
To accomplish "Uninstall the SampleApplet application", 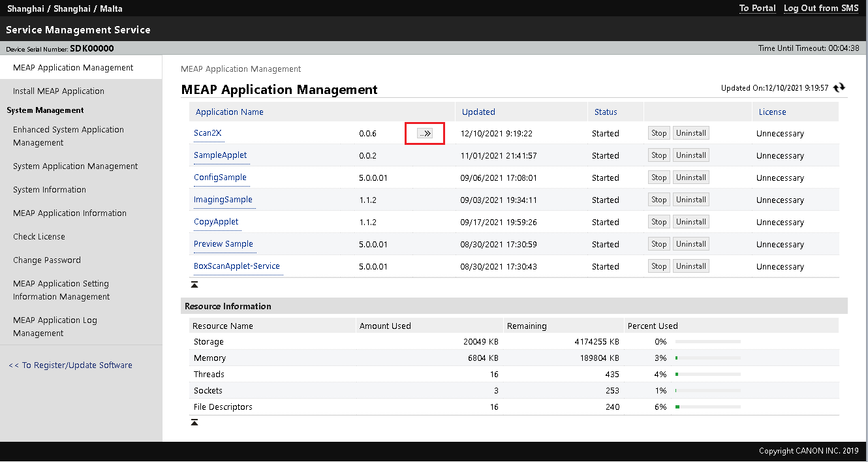I will click(690, 155).
